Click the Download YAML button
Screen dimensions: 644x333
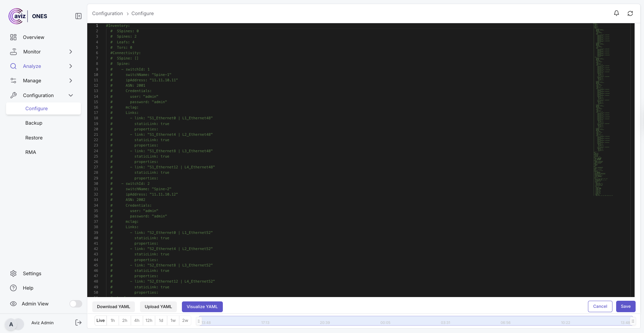pos(113,306)
